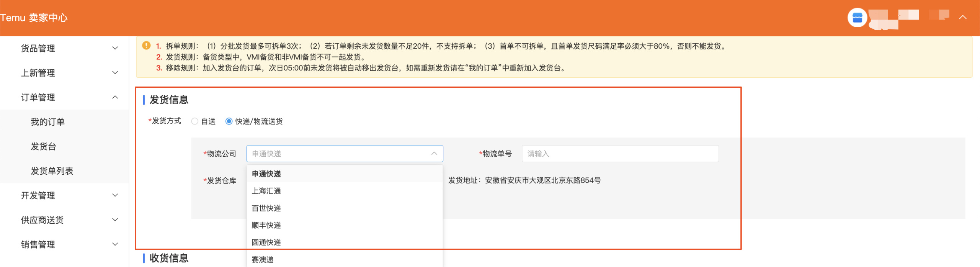The image size is (980, 267).
Task: Close the 物流公司 dropdown via its arrow
Action: coord(434,154)
